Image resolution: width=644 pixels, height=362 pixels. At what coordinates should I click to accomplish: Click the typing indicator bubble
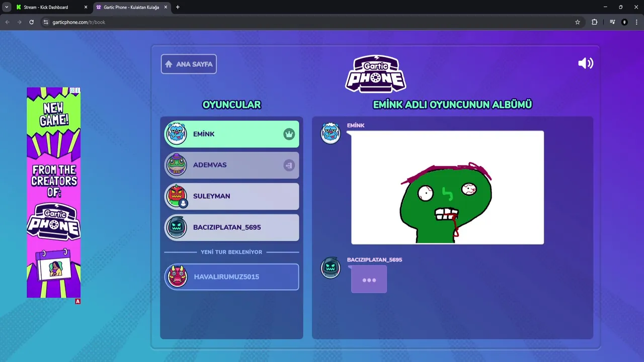pos(369,280)
